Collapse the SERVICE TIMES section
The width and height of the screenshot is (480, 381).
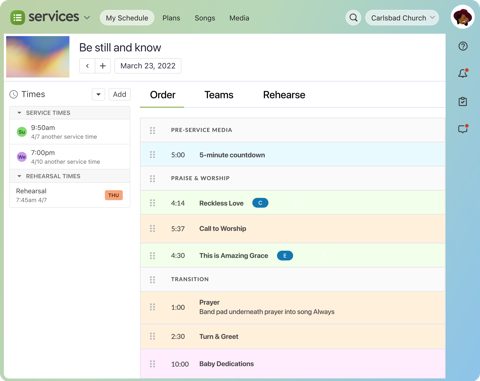pyautogui.click(x=19, y=113)
